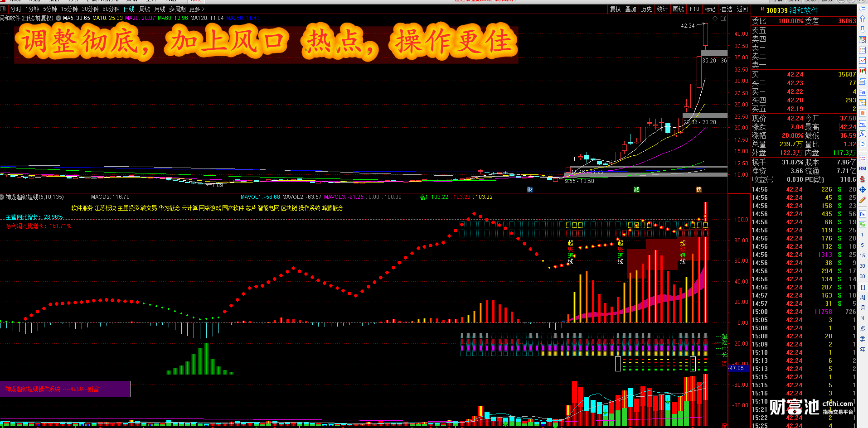Click the blue circle icon in sidebar
The width and height of the screenshot is (868, 428).
(x=862, y=144)
